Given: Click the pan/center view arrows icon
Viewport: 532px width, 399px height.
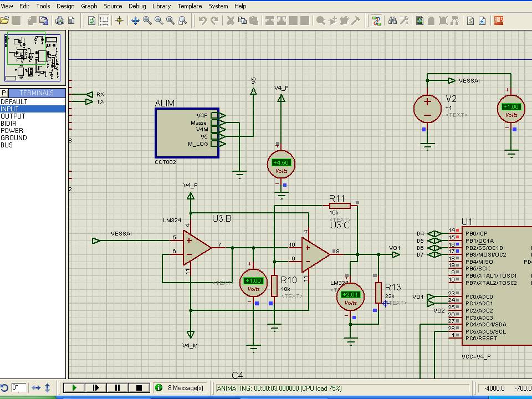Looking at the screenshot, I should pos(135,21).
